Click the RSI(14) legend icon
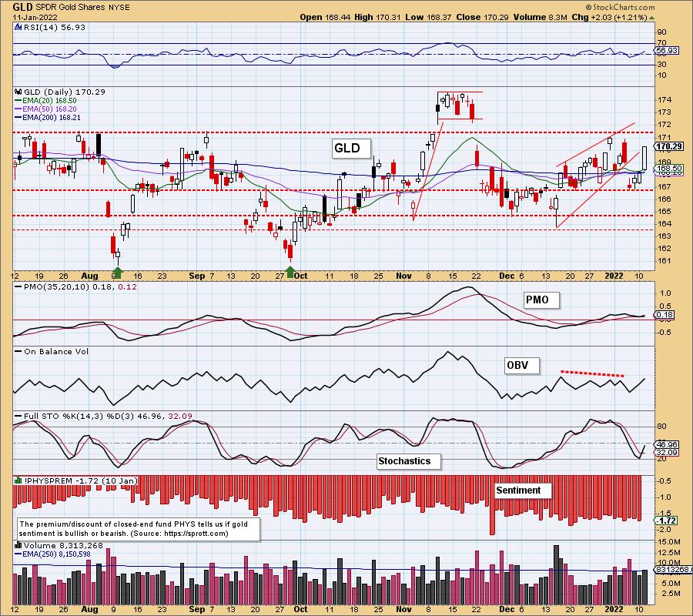This screenshot has height=616, width=693. (18, 28)
